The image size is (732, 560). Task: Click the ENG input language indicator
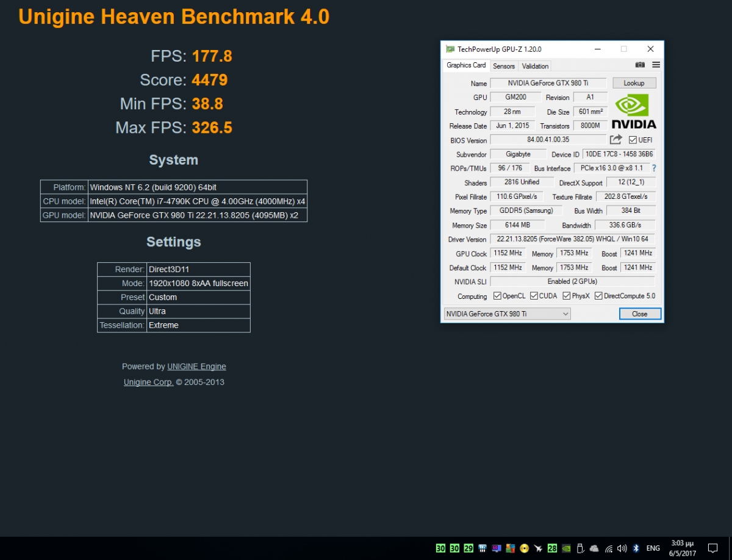point(653,548)
